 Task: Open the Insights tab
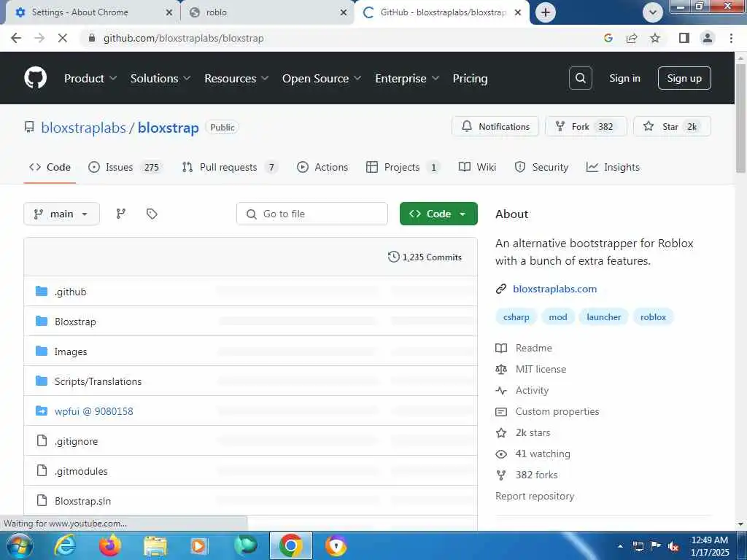click(613, 167)
